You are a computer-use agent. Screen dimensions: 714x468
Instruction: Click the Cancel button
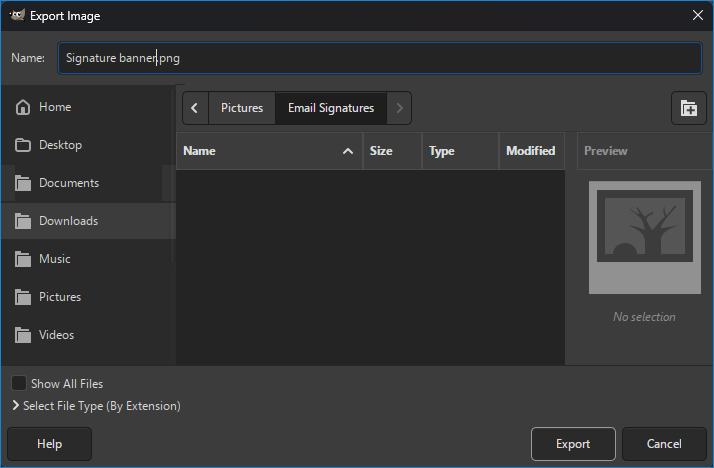(x=664, y=444)
